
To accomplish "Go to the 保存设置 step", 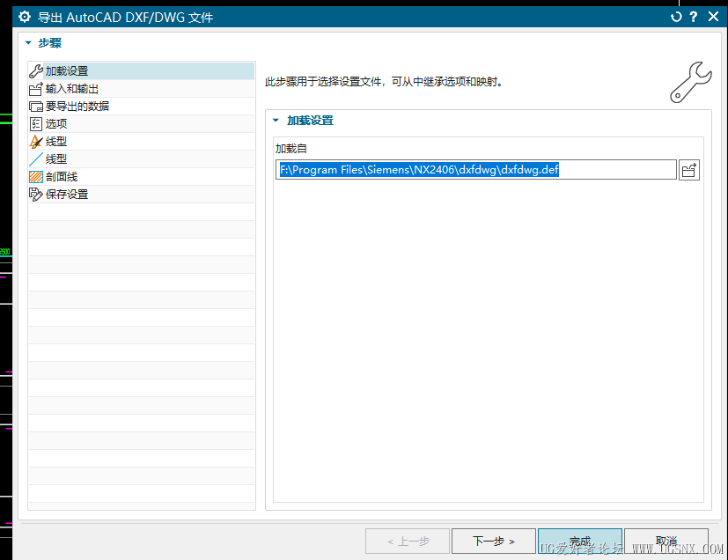I will [x=141, y=195].
